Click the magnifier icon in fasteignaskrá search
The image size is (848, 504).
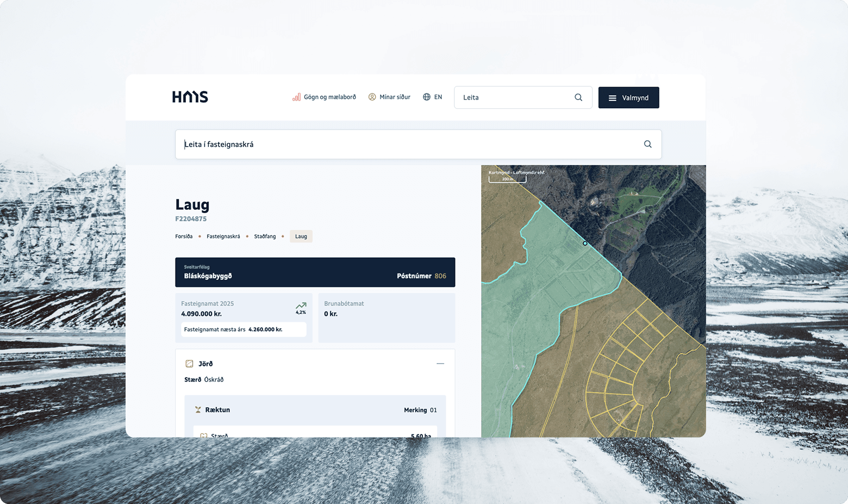pos(647,144)
